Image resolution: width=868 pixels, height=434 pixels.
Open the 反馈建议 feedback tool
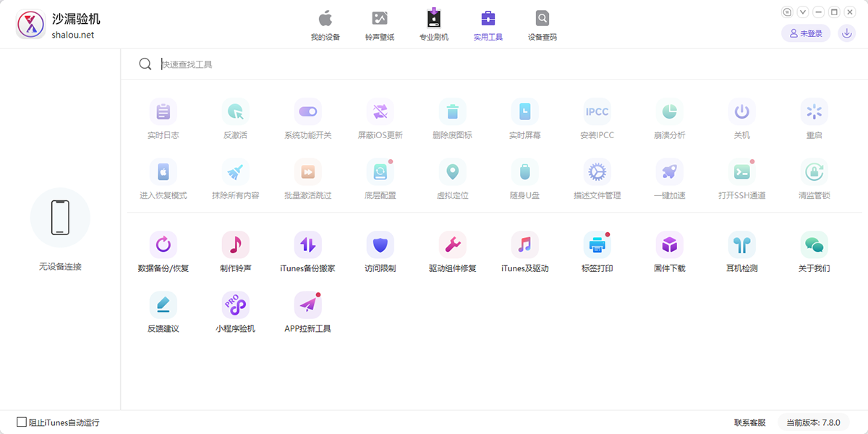coord(163,312)
